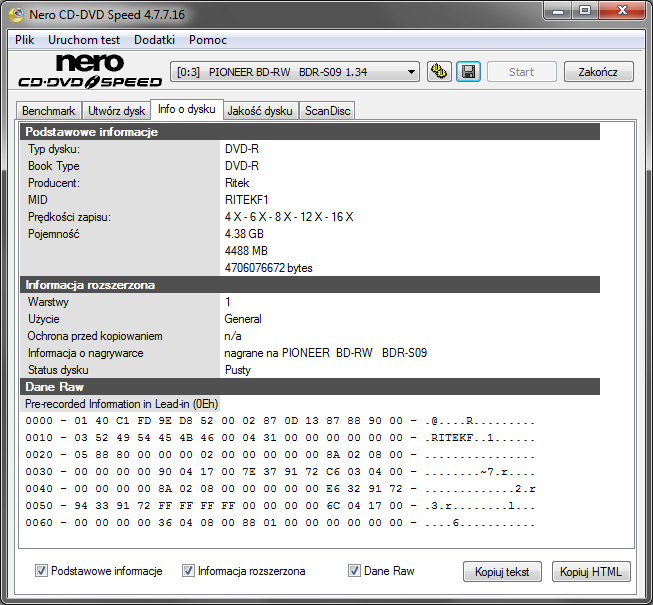Open the drive options icon next to the dropdown
The width and height of the screenshot is (653, 605).
pyautogui.click(x=439, y=72)
